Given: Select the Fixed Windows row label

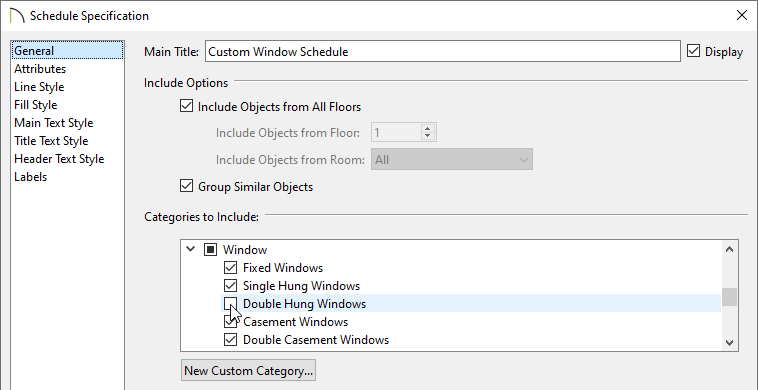Looking at the screenshot, I should point(283,268).
